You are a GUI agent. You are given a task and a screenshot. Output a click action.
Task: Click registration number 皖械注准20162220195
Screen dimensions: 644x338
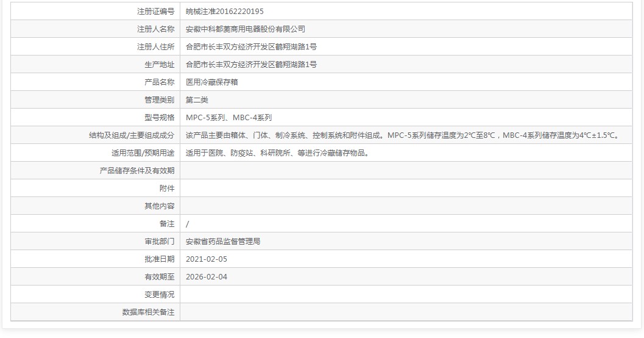coord(225,12)
